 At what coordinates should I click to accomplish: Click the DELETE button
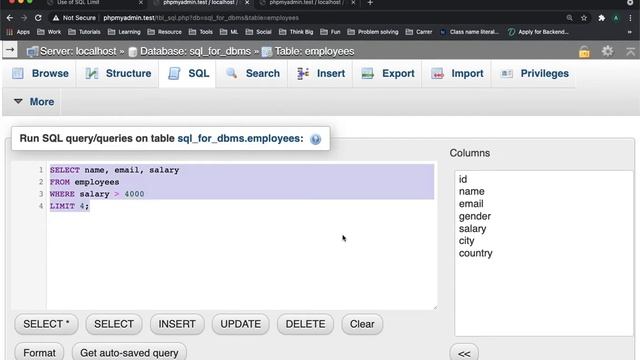tap(305, 324)
